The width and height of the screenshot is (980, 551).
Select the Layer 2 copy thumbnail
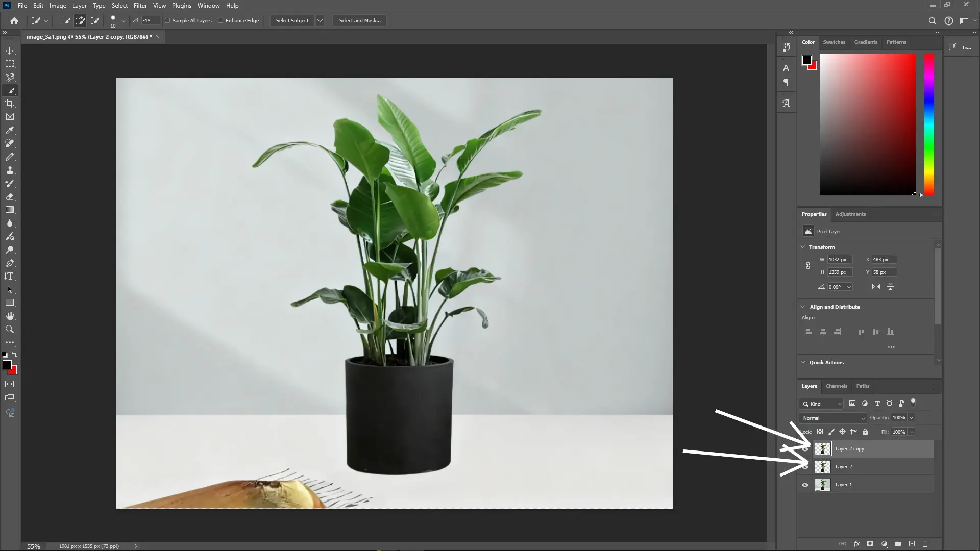[822, 448]
